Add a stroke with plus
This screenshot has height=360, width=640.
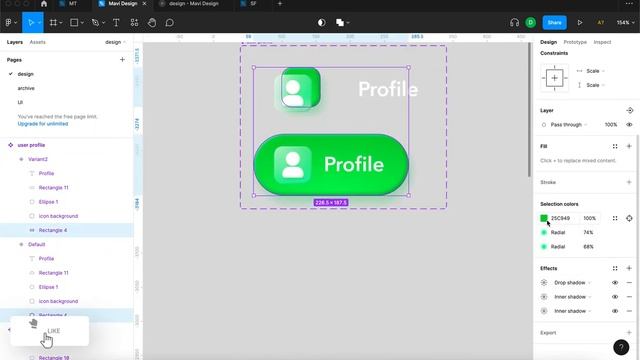point(629,182)
